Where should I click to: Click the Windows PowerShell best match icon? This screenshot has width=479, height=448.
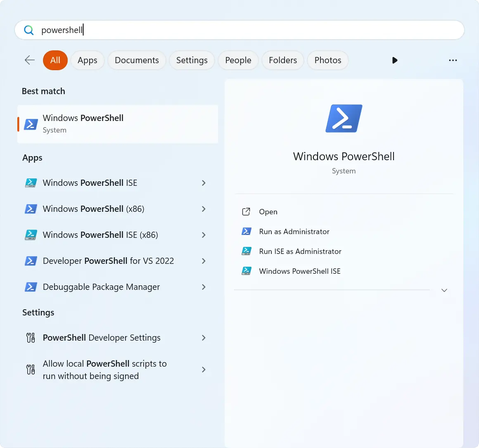(31, 124)
